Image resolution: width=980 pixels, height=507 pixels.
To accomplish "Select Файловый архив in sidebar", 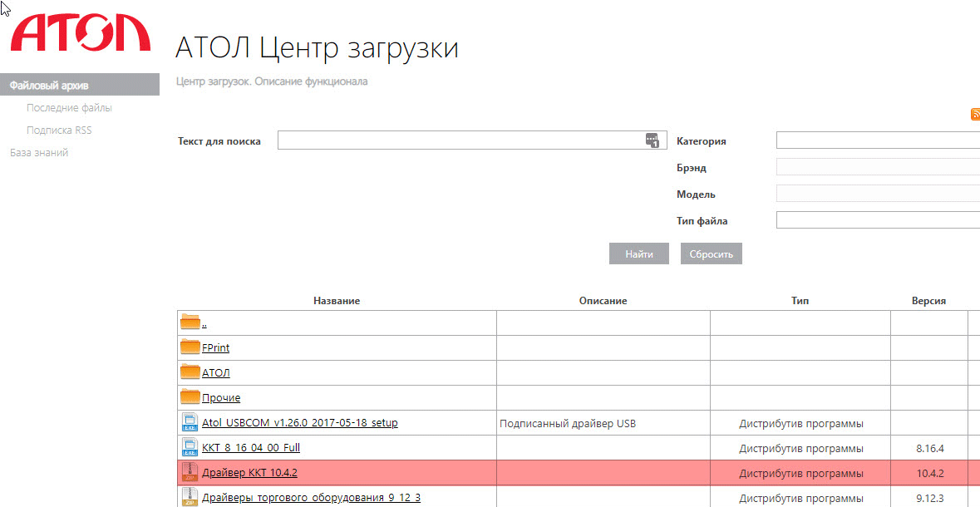I will click(x=49, y=85).
